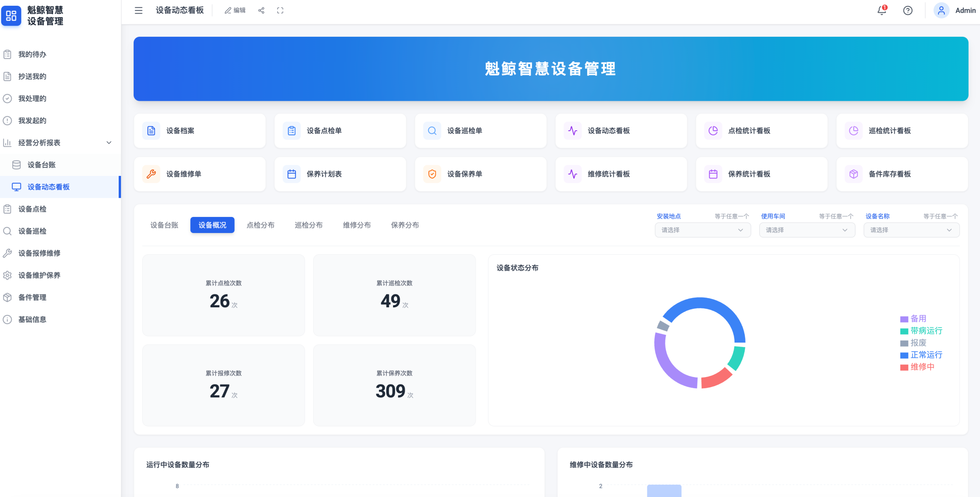This screenshot has height=497, width=980.
Task: Open 设备点检 sidebar item
Action: tap(60, 209)
